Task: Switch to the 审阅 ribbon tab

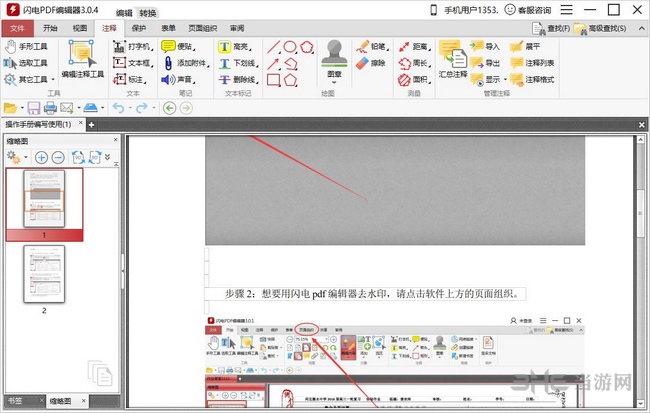Action: click(237, 28)
